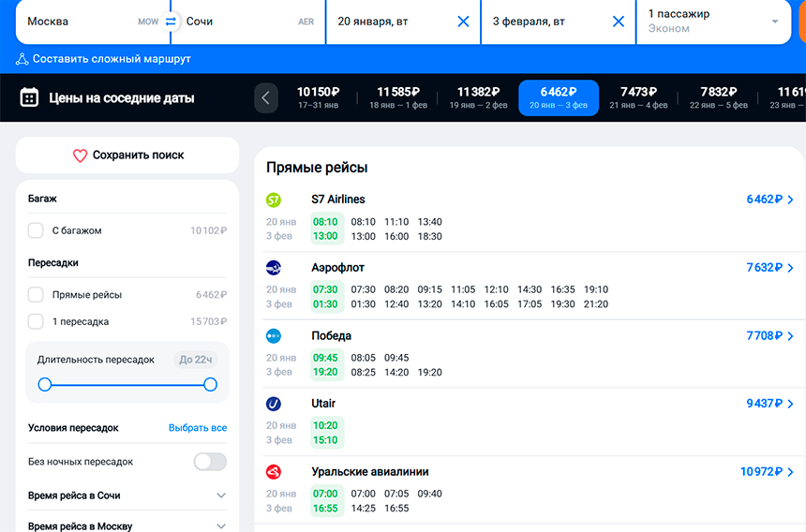Click Выбрать все link
The image size is (806, 532).
point(197,428)
